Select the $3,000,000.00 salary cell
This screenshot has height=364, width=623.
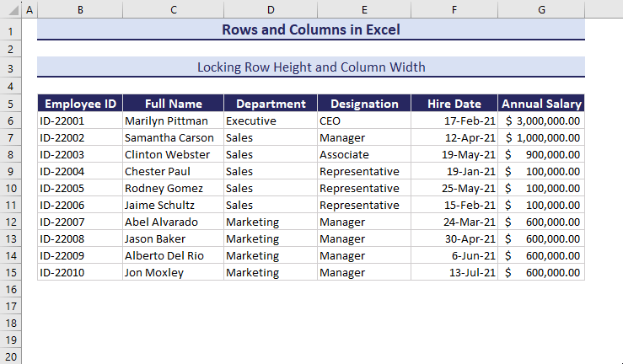[x=543, y=120]
